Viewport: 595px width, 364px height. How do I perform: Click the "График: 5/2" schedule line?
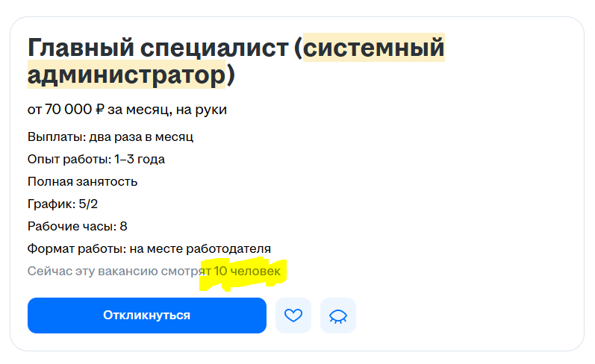[63, 204]
